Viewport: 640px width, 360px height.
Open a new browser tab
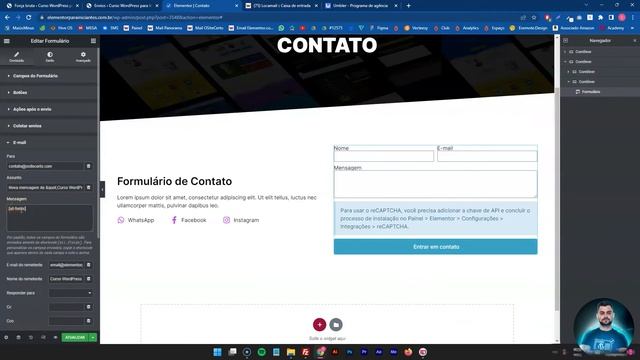409,6
